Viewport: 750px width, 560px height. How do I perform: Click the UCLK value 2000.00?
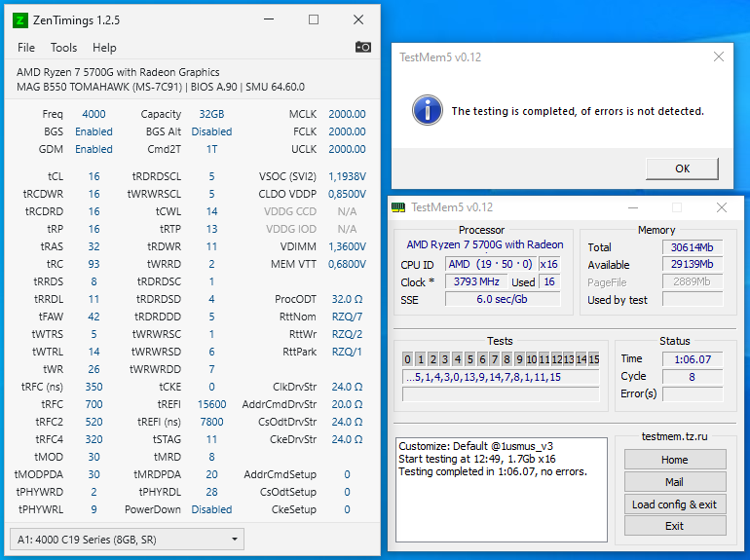tap(347, 149)
